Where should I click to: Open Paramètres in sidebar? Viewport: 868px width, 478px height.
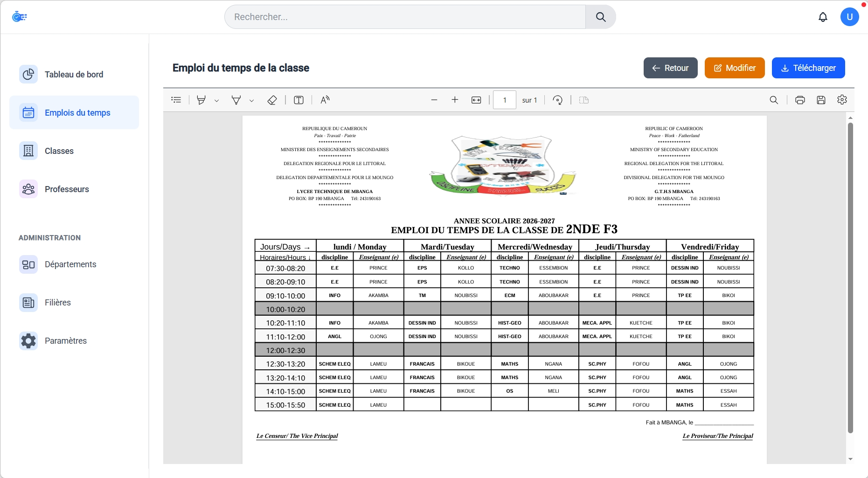click(74, 341)
